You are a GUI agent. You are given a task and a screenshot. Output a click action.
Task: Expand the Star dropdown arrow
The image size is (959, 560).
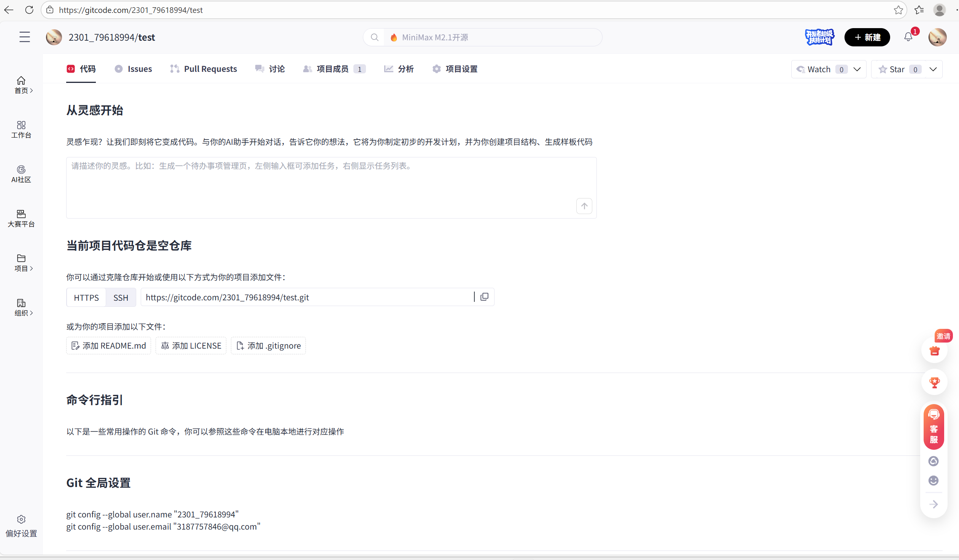coord(933,69)
